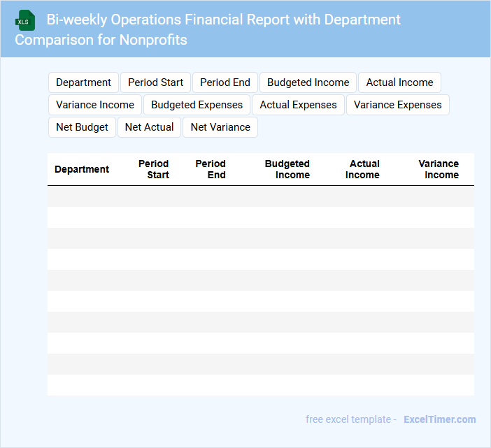
Task: Choose the Budgeted Income tag
Action: pyautogui.click(x=308, y=82)
